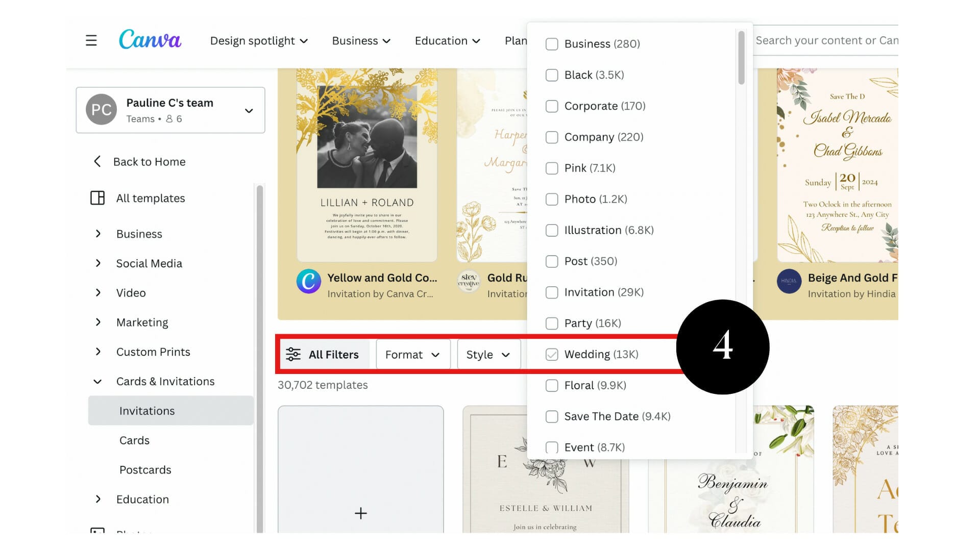Image resolution: width=980 pixels, height=551 pixels.
Task: Click the Hindia creator avatar on Beige And Gold invitation
Action: pos(789,281)
